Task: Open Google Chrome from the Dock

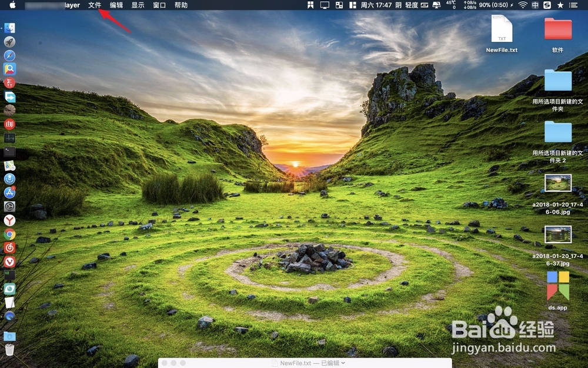Action: (9, 234)
